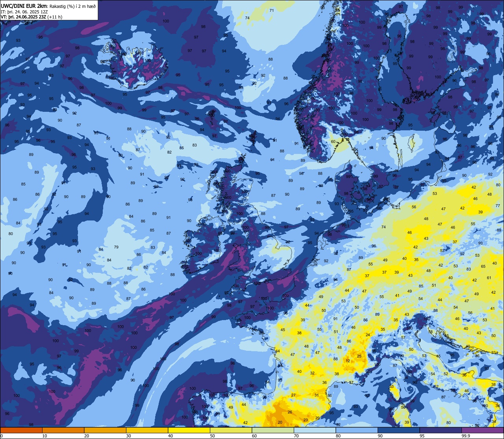Click the '65' humidity value on the map
Viewport: 504px width, 439px height.
click(x=483, y=267)
